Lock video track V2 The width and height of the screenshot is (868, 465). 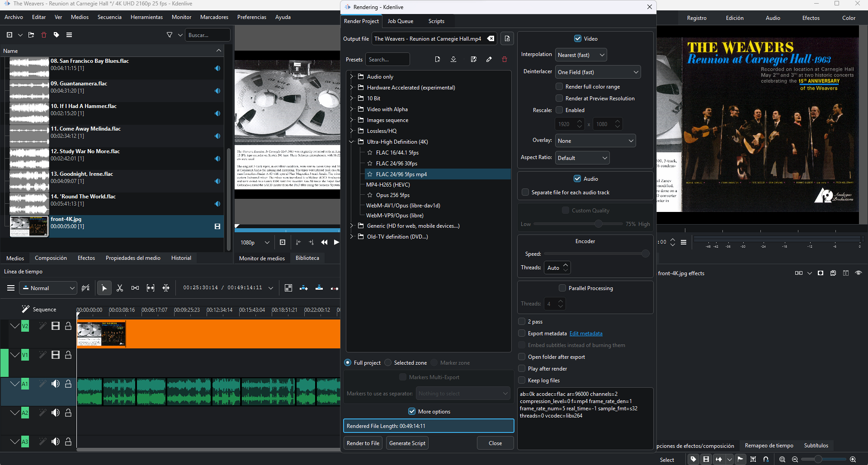pos(68,326)
